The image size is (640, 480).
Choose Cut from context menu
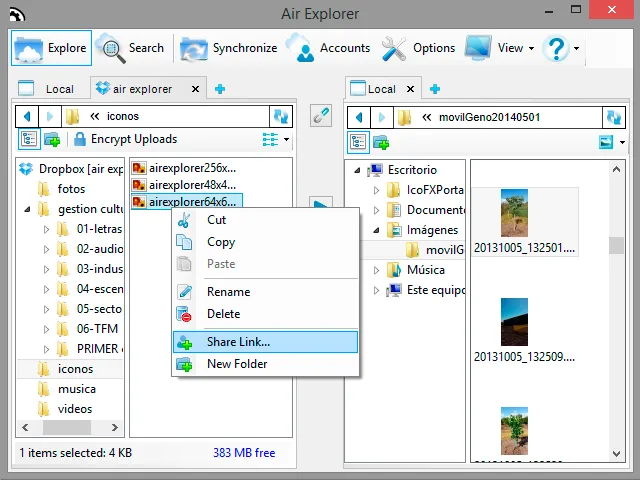pos(265,220)
